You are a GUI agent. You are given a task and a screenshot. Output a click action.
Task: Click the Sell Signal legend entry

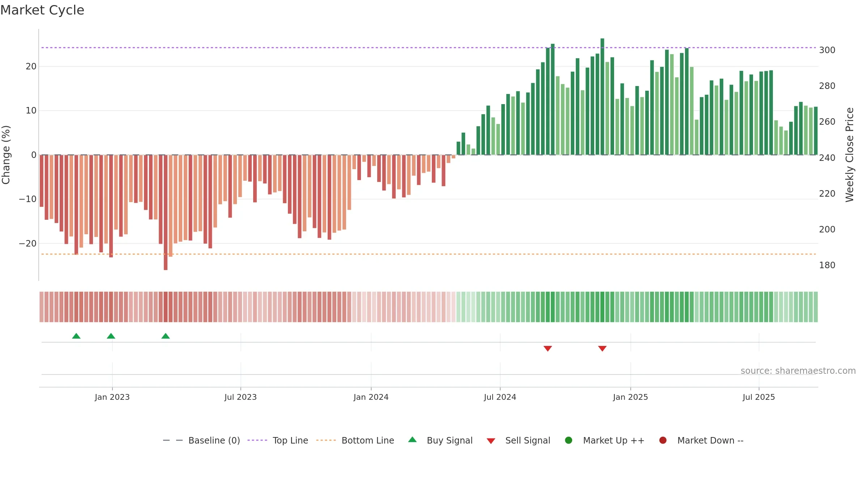click(x=518, y=440)
